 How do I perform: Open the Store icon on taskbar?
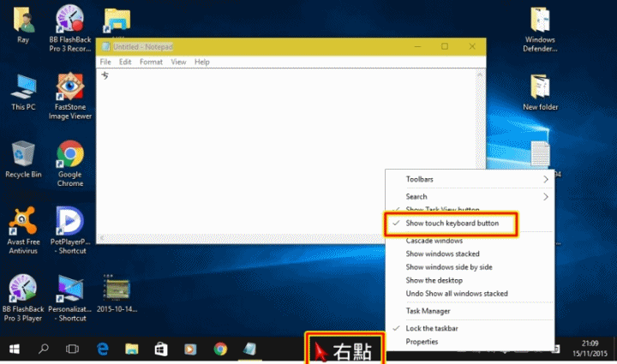point(161,349)
